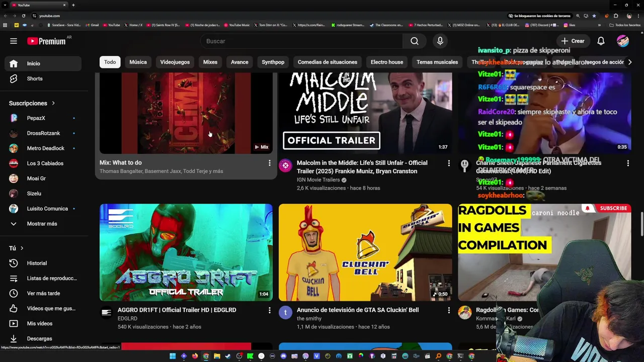Open options for AGGRO DR1FT trailer
The height and width of the screenshot is (362, 644).
(x=269, y=310)
